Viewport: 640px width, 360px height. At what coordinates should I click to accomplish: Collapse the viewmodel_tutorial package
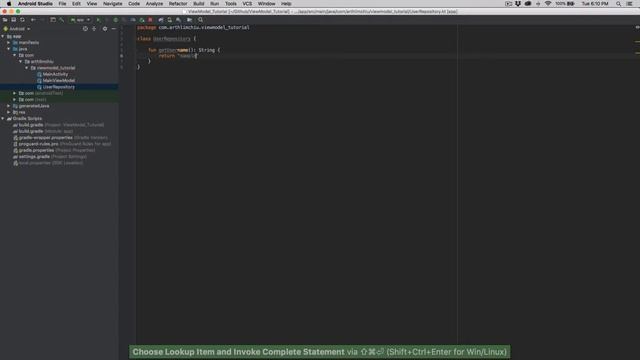(27, 68)
